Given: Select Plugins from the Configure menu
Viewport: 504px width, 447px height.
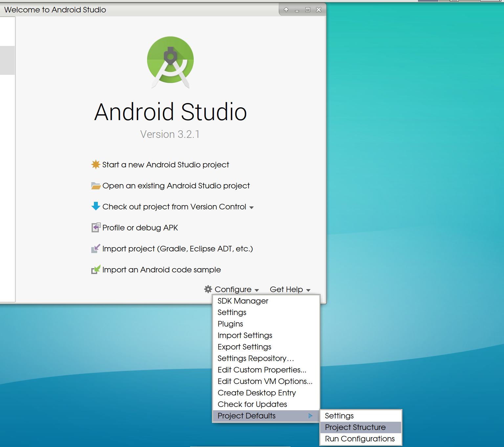Looking at the screenshot, I should point(230,324).
